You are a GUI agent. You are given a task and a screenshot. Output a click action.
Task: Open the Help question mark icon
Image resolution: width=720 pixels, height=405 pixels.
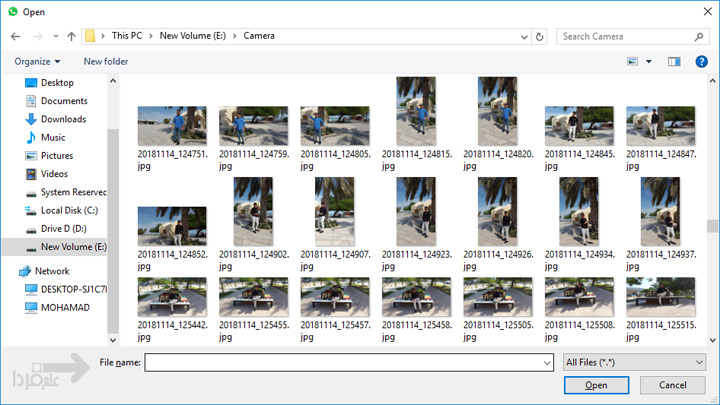pyautogui.click(x=702, y=62)
